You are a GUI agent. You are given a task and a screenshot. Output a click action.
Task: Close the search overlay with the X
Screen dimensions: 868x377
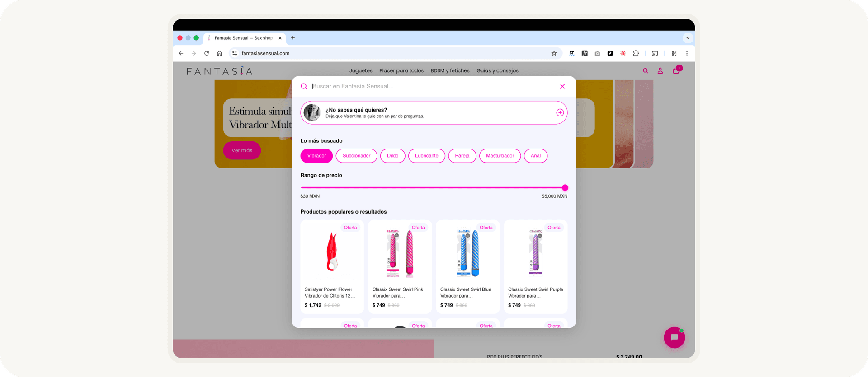click(562, 86)
